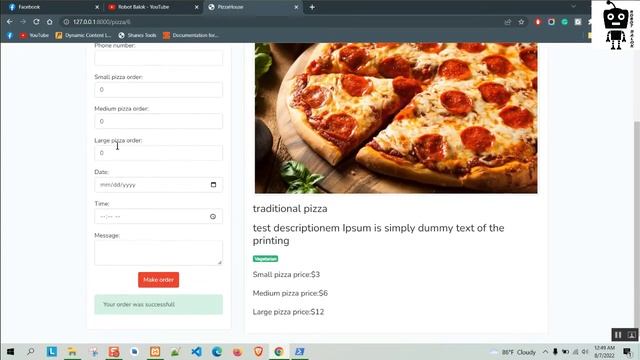Open the Windows Start menu

point(11,351)
